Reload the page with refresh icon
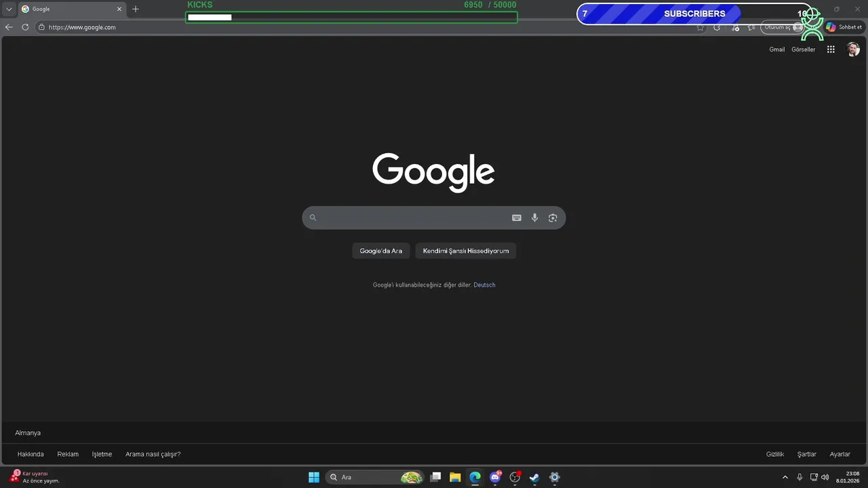Screen dimensions: 868x488 25,27
